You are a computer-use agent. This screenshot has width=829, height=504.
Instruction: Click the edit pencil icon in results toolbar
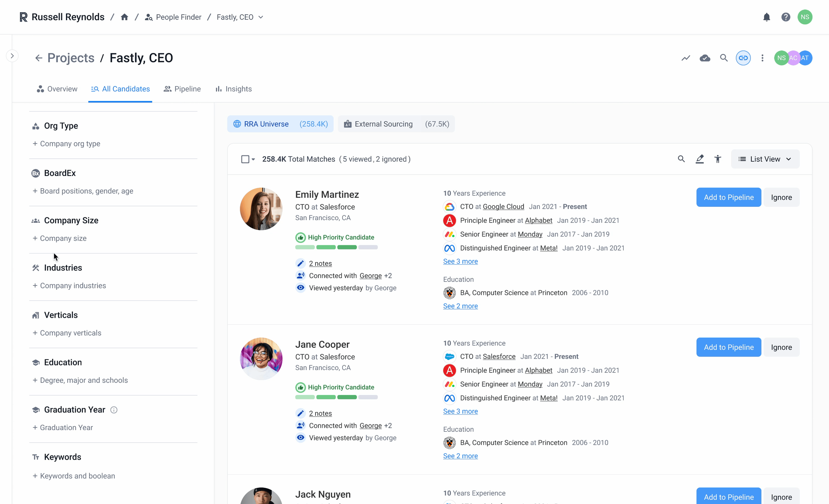click(x=699, y=159)
